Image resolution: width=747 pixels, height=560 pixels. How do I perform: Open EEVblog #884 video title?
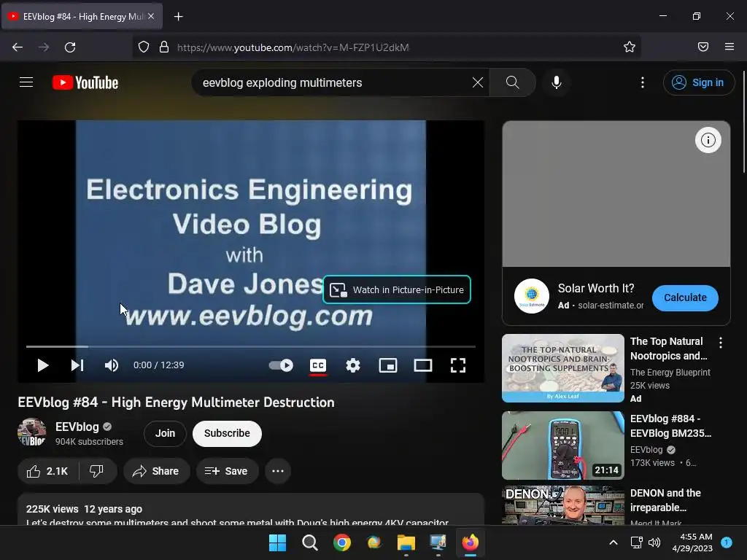click(x=670, y=426)
